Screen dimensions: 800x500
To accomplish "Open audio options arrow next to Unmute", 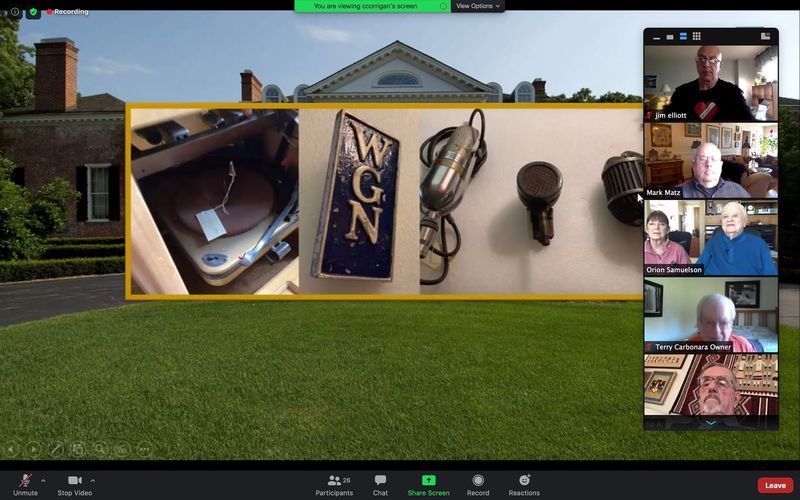I will coord(43,480).
